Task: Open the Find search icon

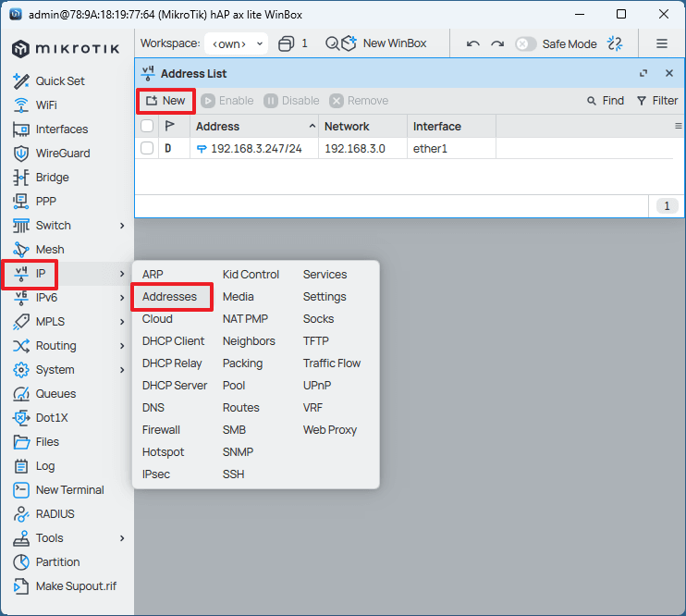Action: coord(593,101)
